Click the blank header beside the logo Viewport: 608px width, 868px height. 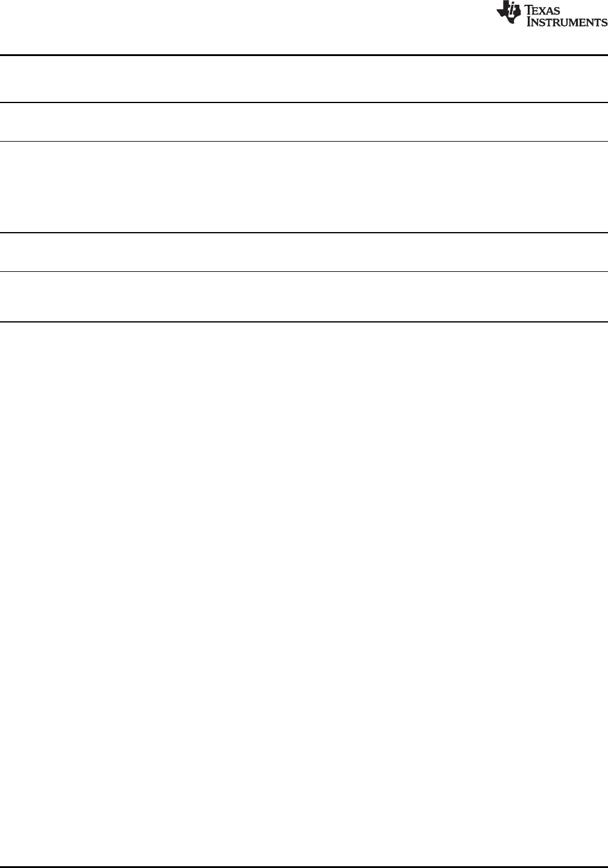pyautogui.click(x=247, y=27)
